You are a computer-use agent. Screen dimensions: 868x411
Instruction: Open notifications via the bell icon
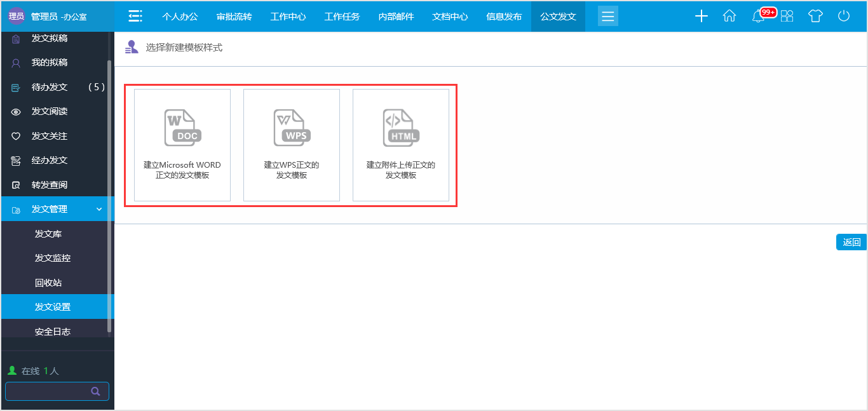pos(758,15)
